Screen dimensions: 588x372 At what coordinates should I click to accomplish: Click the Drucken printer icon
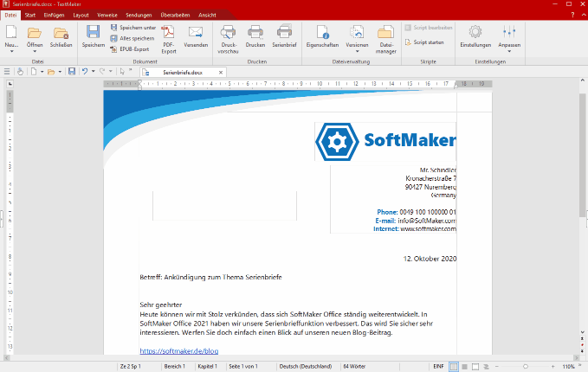[255, 32]
